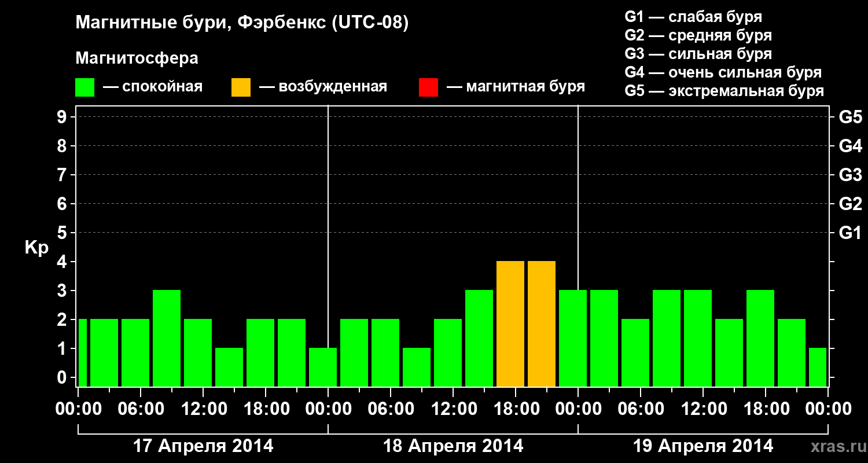Click the orange 'возбужденная' legend swatch
The height and width of the screenshot is (463, 868).
(x=241, y=87)
